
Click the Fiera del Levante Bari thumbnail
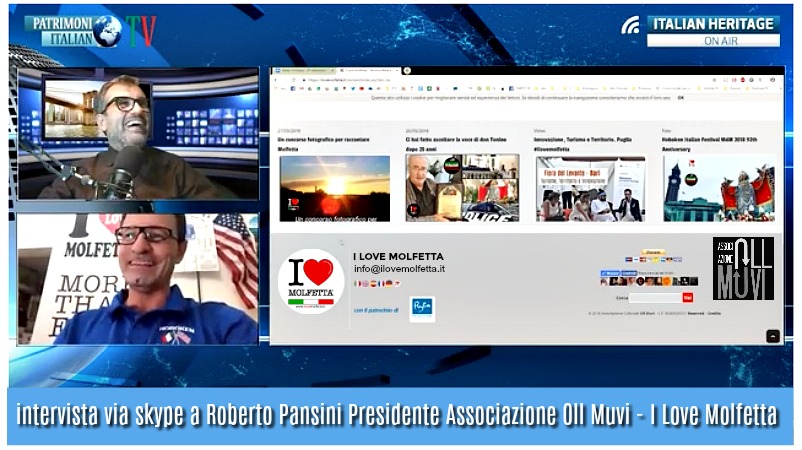pos(590,189)
